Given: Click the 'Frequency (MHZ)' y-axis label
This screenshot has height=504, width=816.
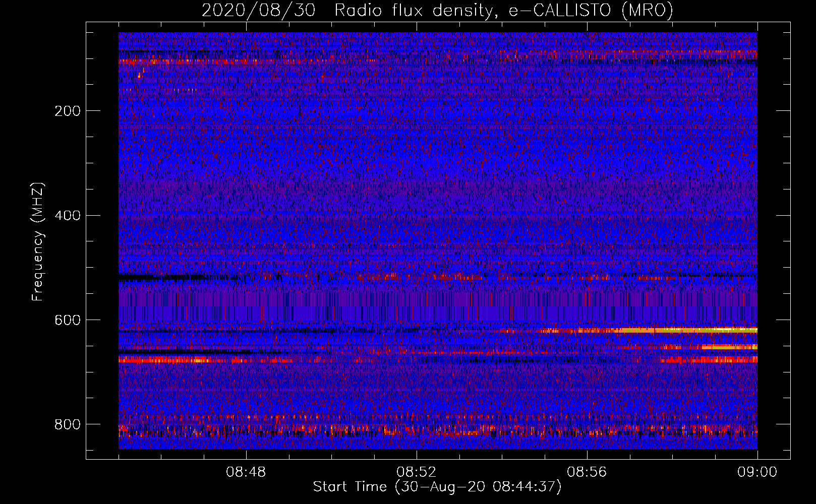Looking at the screenshot, I should tap(38, 242).
